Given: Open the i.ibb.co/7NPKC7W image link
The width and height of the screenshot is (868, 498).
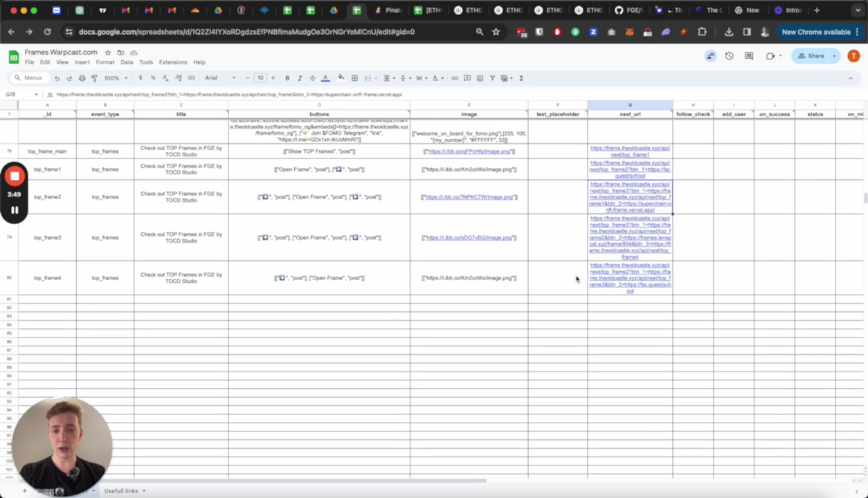Looking at the screenshot, I should point(469,197).
